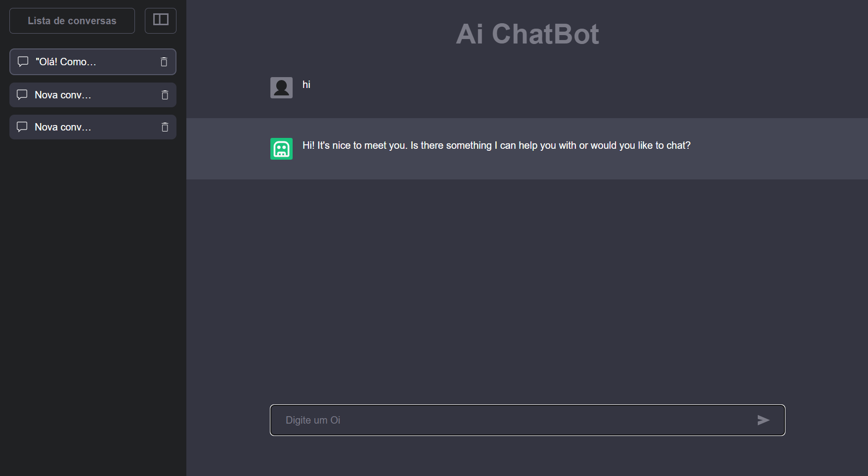Click the user's "hi" message text

pyautogui.click(x=306, y=85)
